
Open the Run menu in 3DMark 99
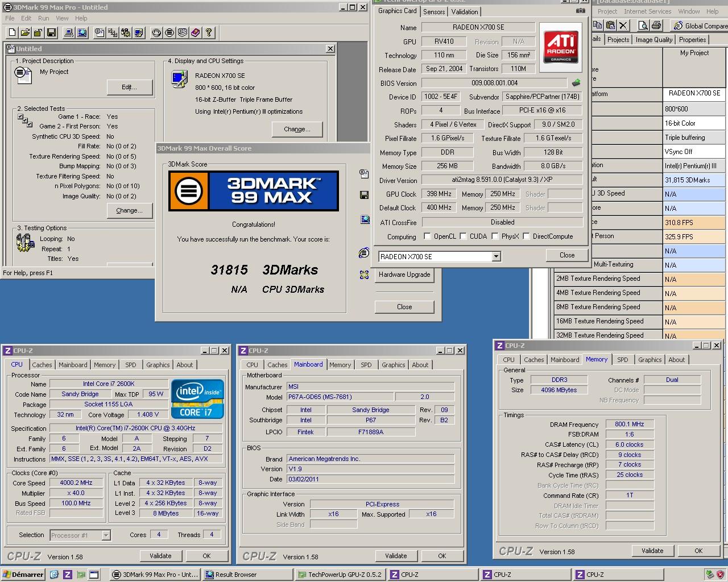point(43,18)
